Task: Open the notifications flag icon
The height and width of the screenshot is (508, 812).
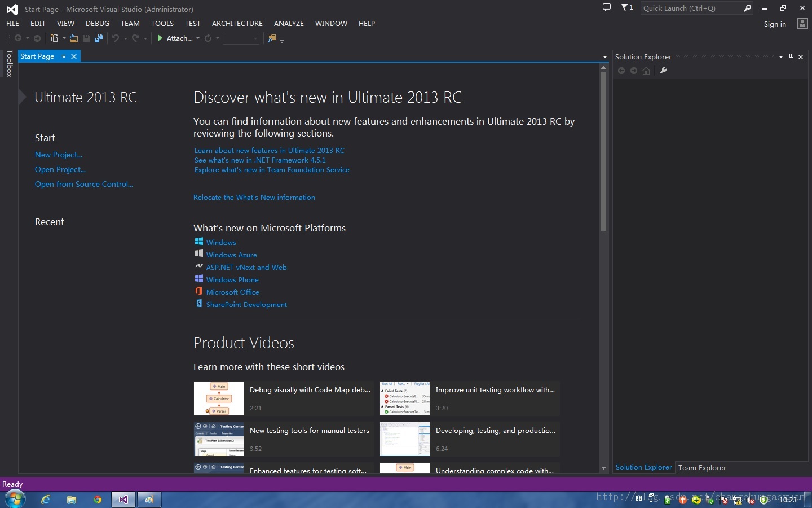Action: (627, 8)
